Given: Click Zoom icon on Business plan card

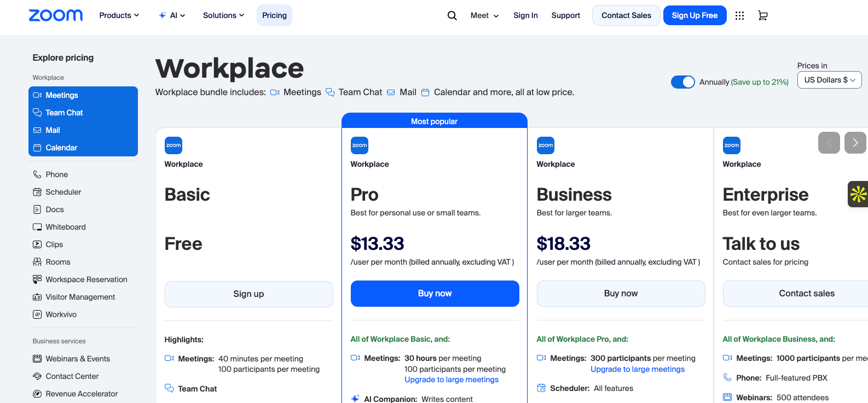Looking at the screenshot, I should [546, 145].
